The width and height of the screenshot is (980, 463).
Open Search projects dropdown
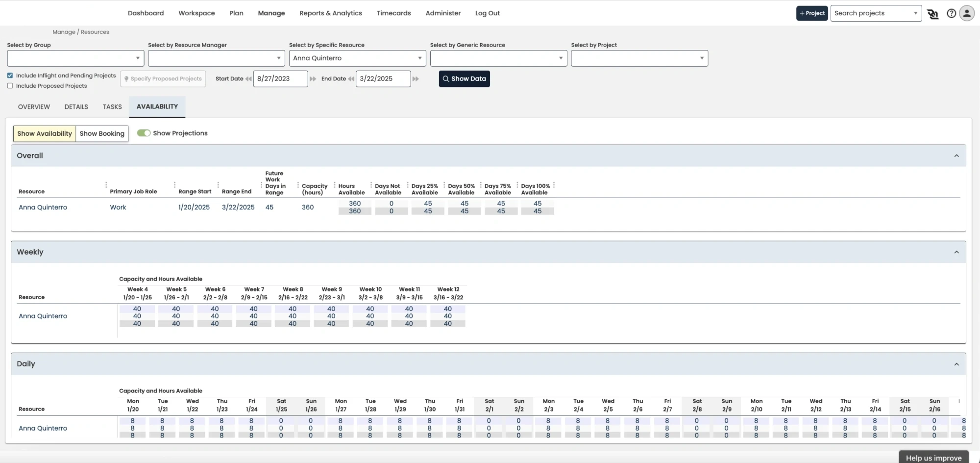coord(876,13)
